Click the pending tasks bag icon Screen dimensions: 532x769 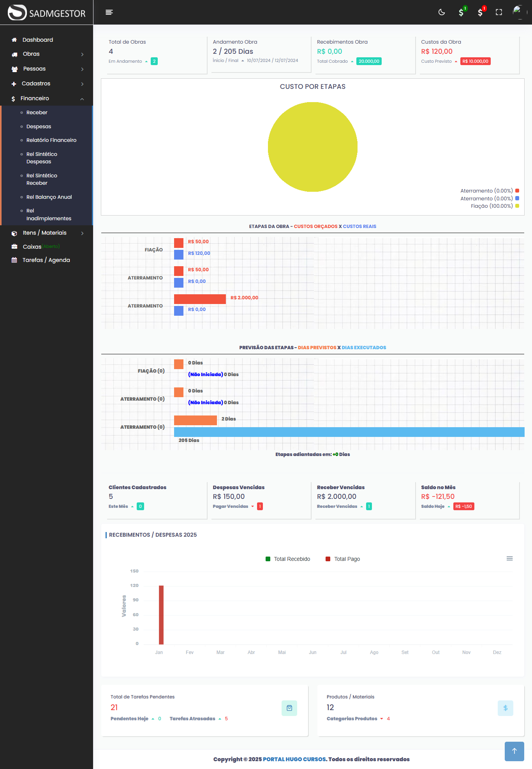click(x=289, y=708)
